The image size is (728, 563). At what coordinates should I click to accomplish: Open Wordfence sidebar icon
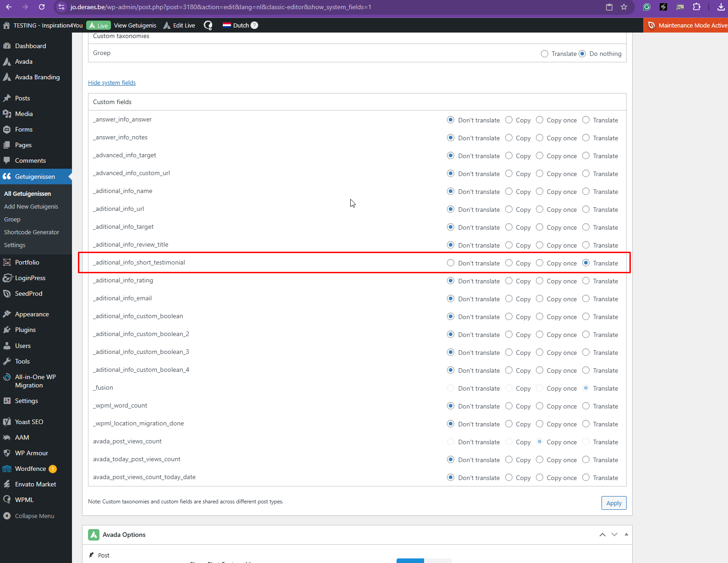(7, 469)
